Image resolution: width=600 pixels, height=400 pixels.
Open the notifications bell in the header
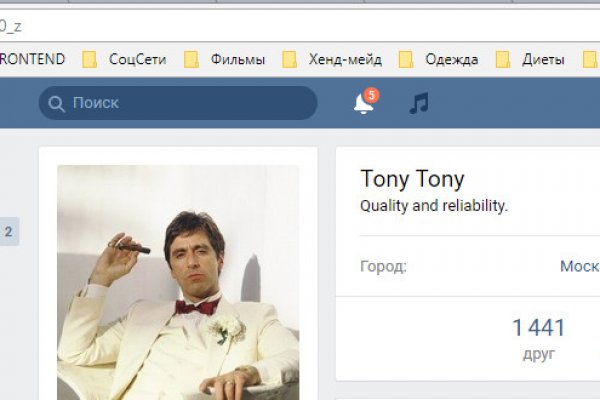click(364, 104)
